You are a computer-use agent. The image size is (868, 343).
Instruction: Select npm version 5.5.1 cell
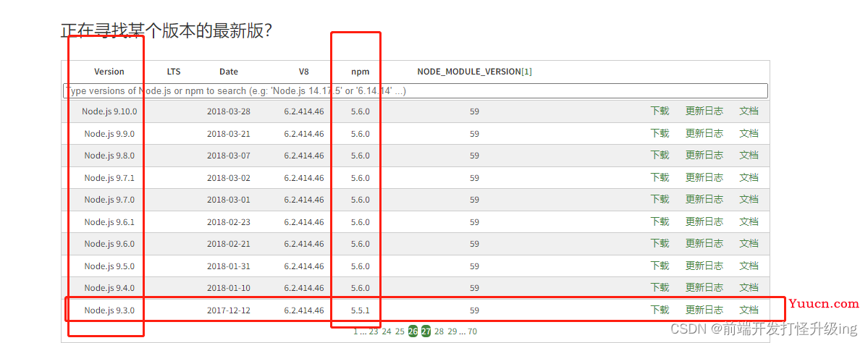click(x=360, y=310)
